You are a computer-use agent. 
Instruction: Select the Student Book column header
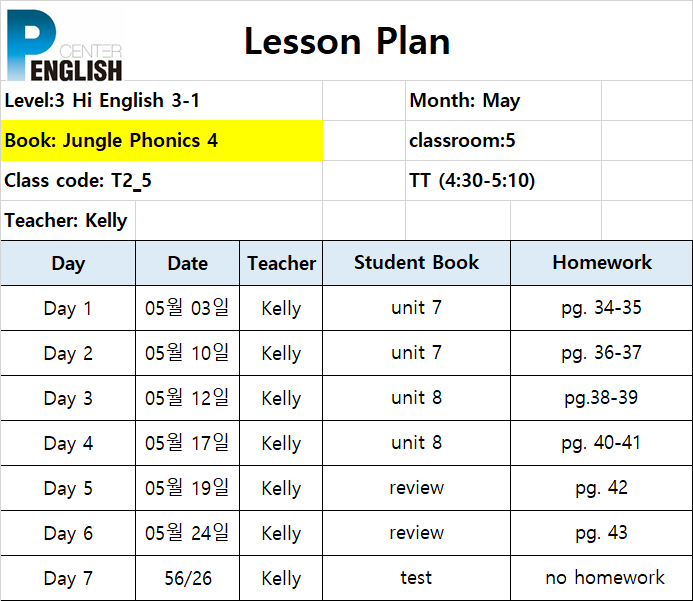pos(416,263)
